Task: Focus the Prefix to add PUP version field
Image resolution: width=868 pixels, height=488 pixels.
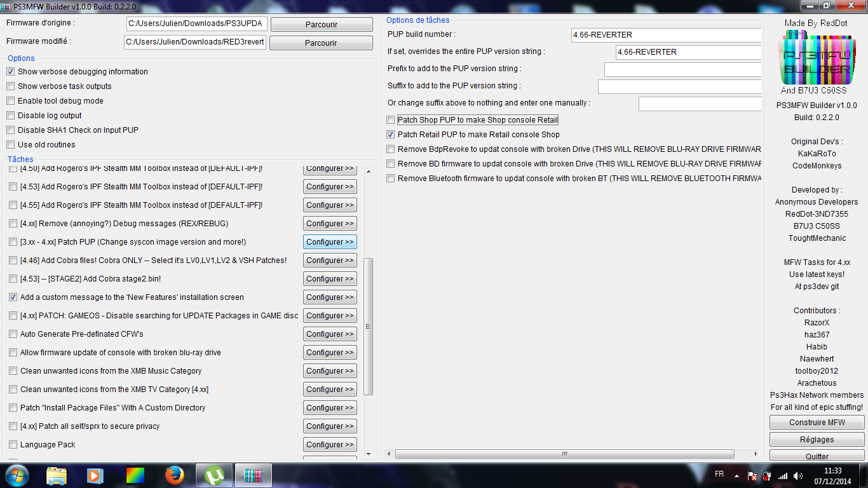Action: point(682,69)
